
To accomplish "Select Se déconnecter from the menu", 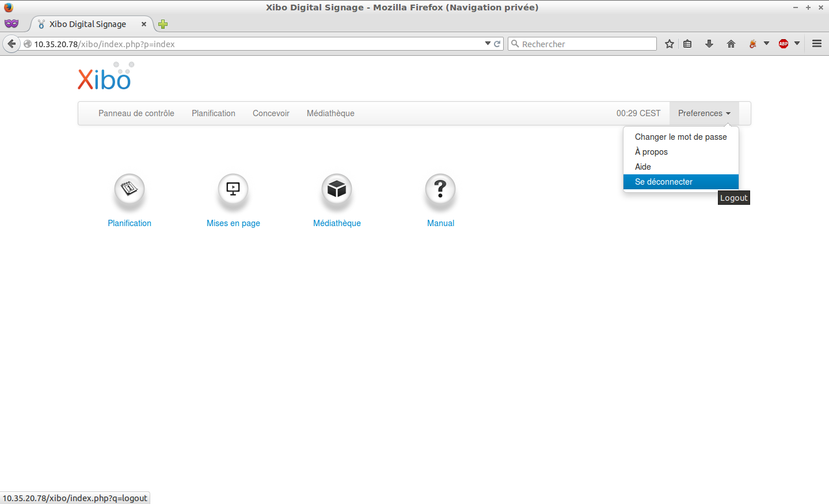I will tap(664, 182).
